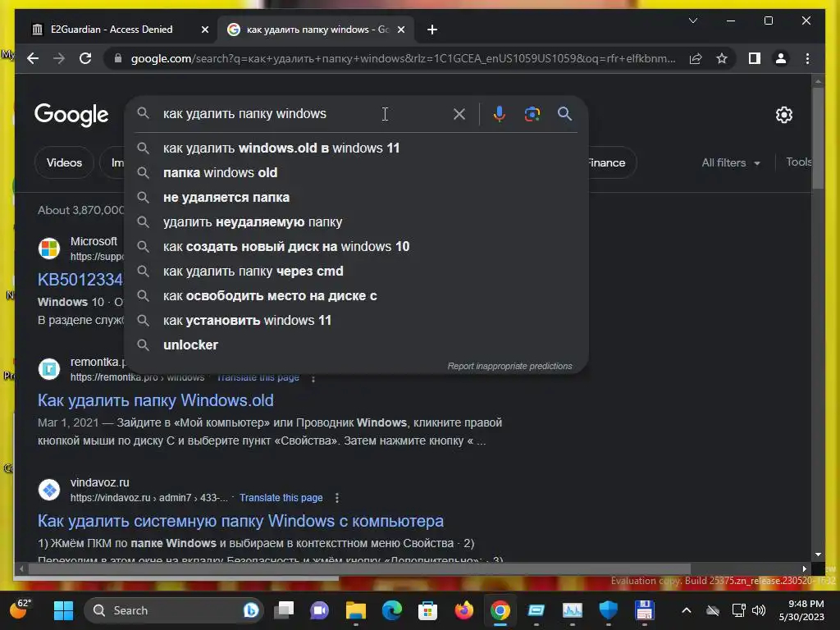Open result Как удалить системную папку Windows с компьютера
The image size is (840, 630).
click(240, 521)
